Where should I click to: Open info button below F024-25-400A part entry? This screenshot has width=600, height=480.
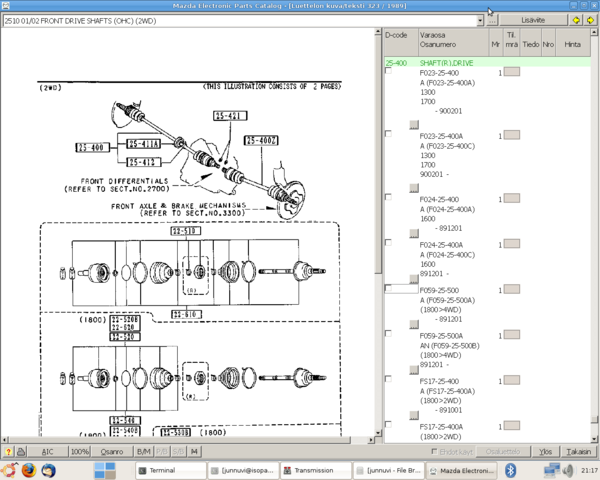point(414,279)
